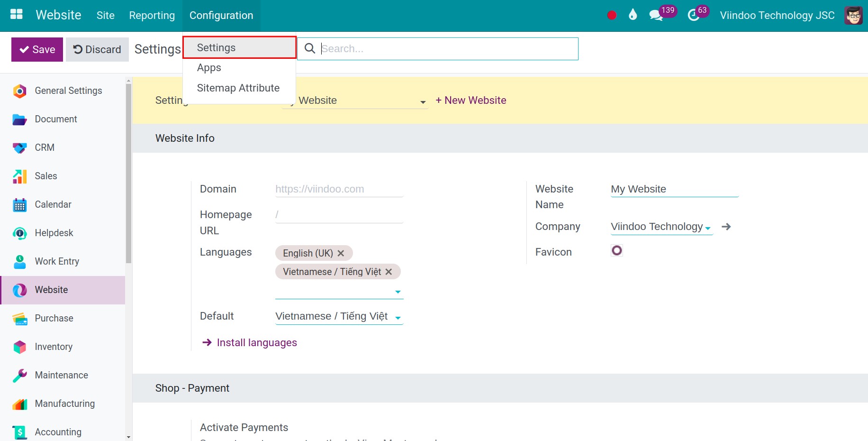Open the apps grid home menu
This screenshot has height=441, width=868.
[x=17, y=15]
